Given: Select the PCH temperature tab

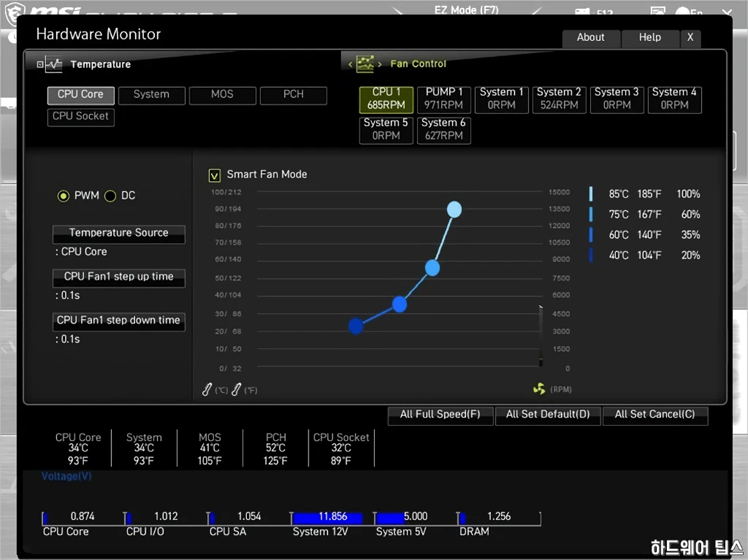Looking at the screenshot, I should (294, 95).
